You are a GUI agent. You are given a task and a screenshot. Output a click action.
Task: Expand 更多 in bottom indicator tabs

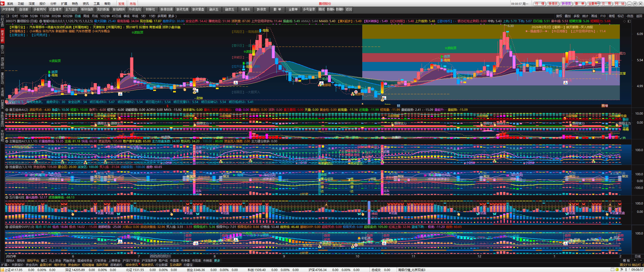click(x=217, y=261)
